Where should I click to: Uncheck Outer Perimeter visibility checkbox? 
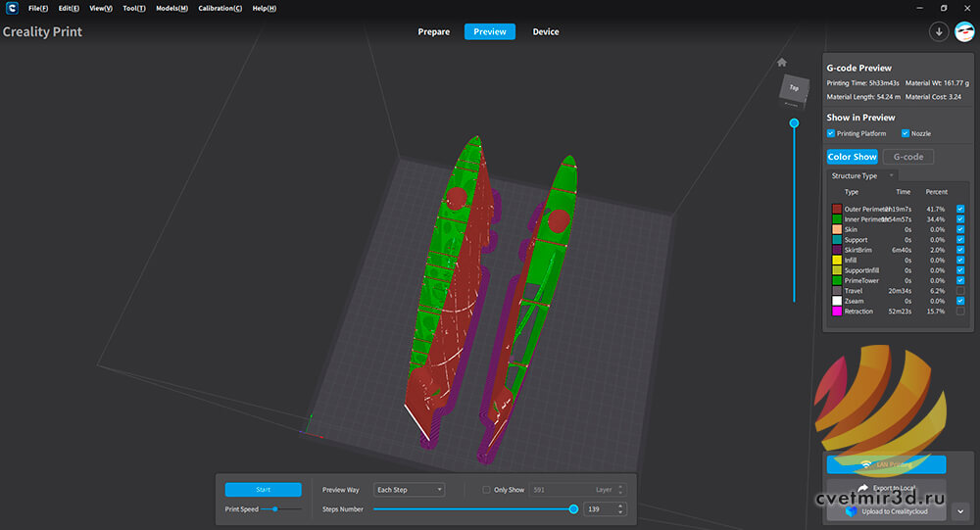pyautogui.click(x=960, y=209)
